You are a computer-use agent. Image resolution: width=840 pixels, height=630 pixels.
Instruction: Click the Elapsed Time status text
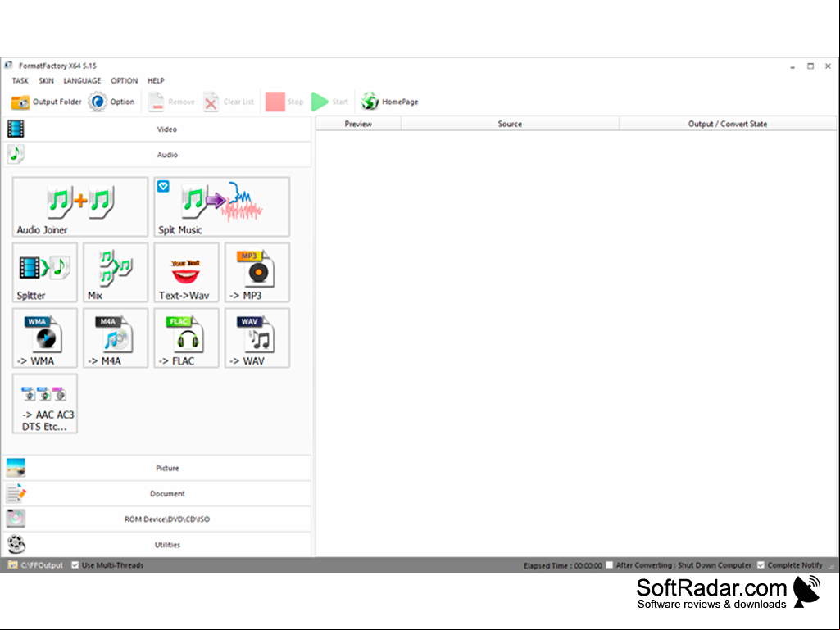click(562, 566)
